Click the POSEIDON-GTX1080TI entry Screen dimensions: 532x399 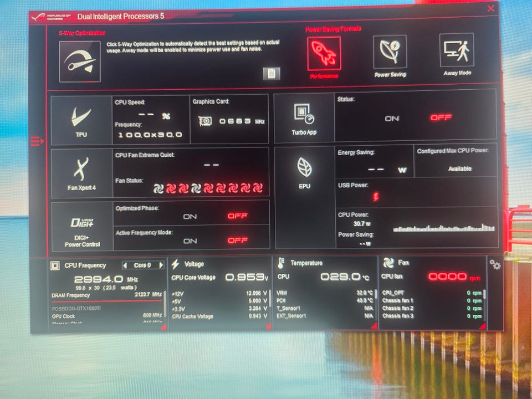click(76, 309)
